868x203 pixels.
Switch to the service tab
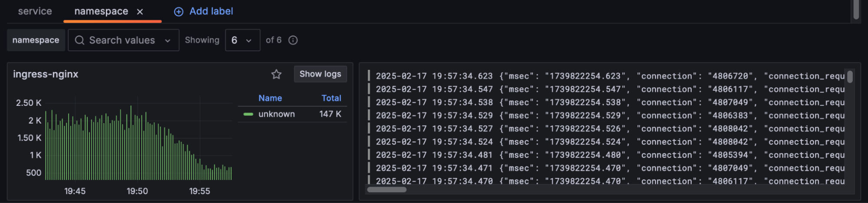(x=35, y=11)
